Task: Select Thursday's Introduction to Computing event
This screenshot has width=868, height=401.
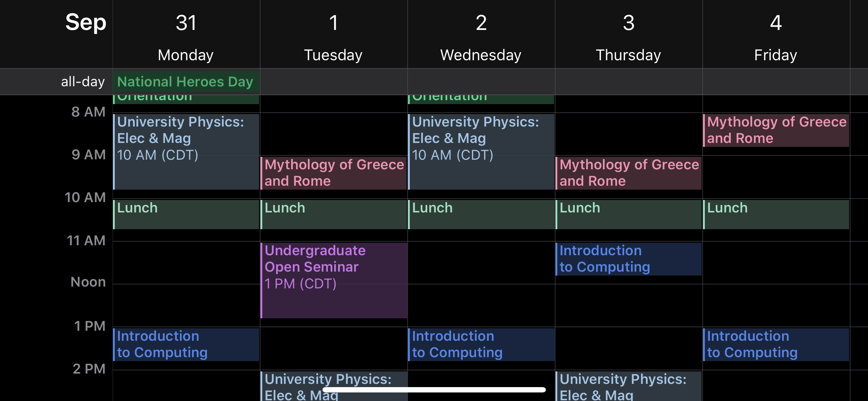Action: click(x=629, y=259)
